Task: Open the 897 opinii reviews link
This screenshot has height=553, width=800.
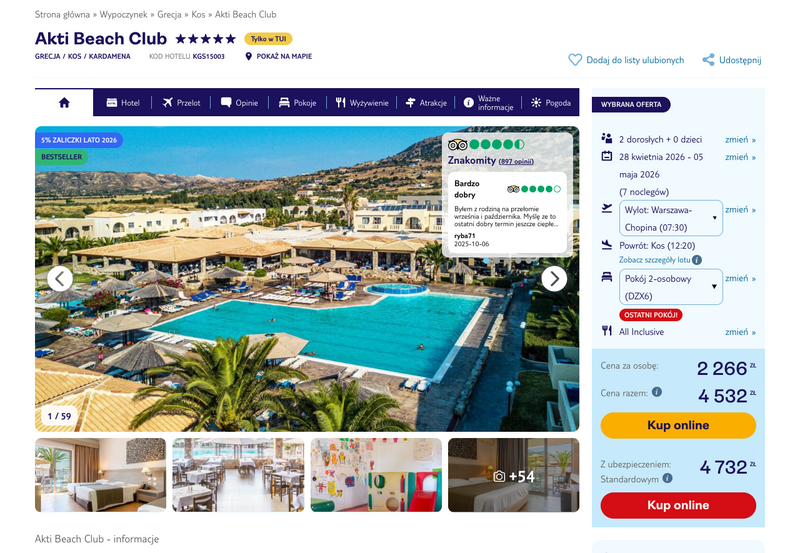Action: [x=516, y=161]
